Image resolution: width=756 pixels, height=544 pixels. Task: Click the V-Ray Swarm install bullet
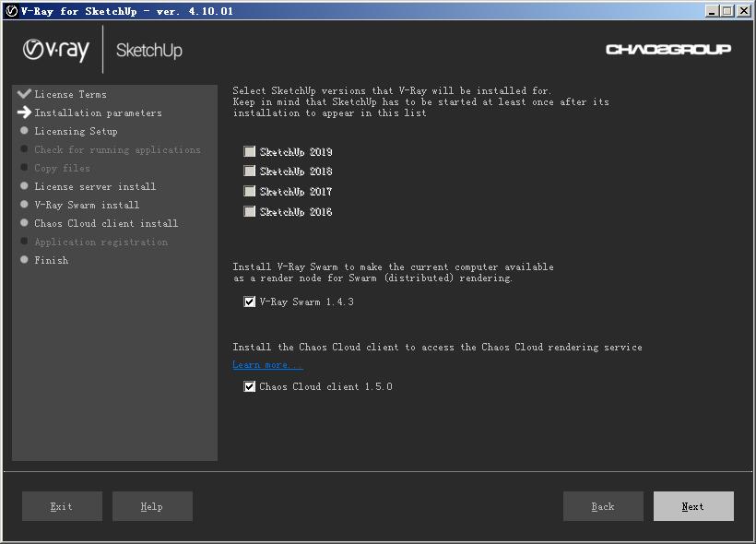pyautogui.click(x=24, y=204)
